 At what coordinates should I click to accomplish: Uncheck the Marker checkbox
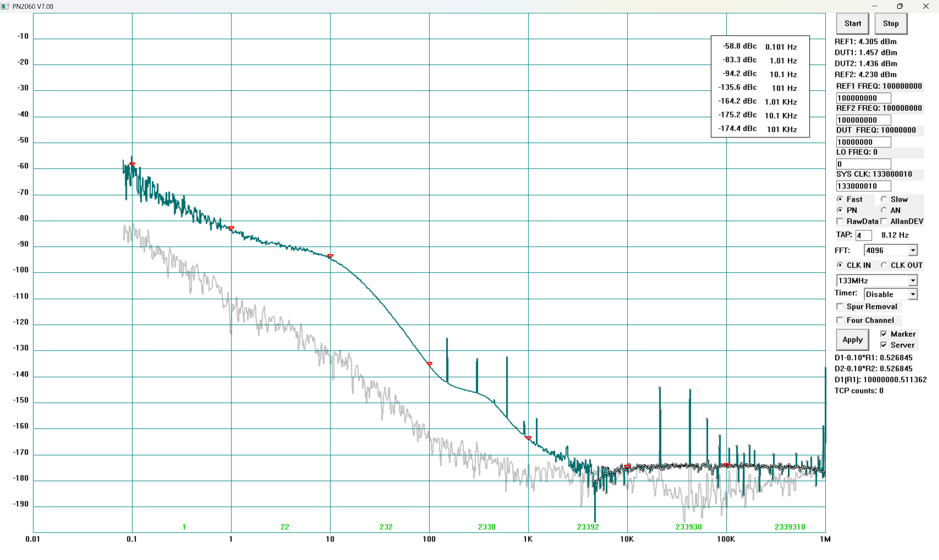pos(884,334)
